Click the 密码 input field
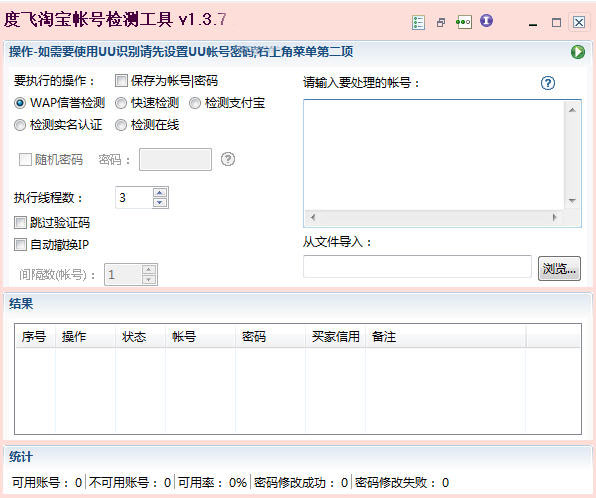This screenshot has height=498, width=596. pyautogui.click(x=175, y=159)
